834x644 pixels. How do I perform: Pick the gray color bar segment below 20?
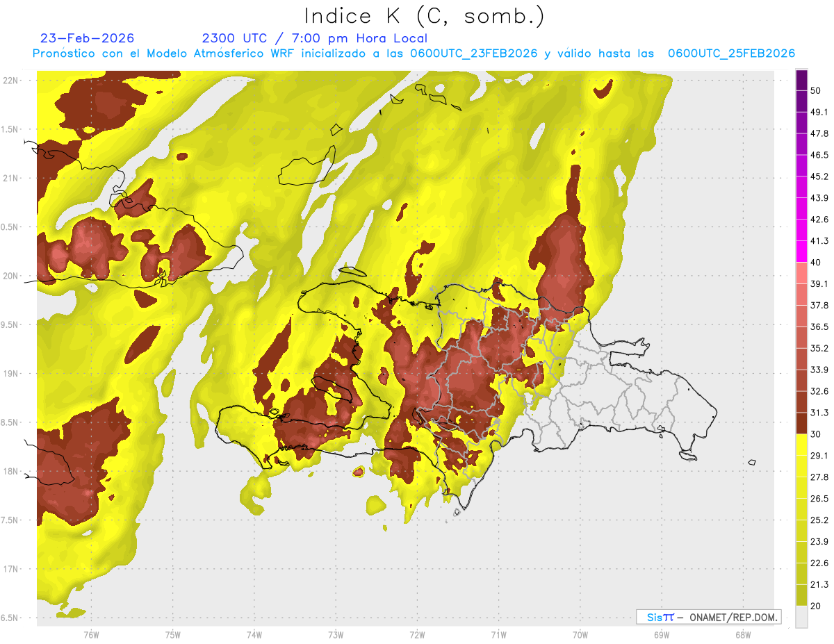pyautogui.click(x=801, y=617)
